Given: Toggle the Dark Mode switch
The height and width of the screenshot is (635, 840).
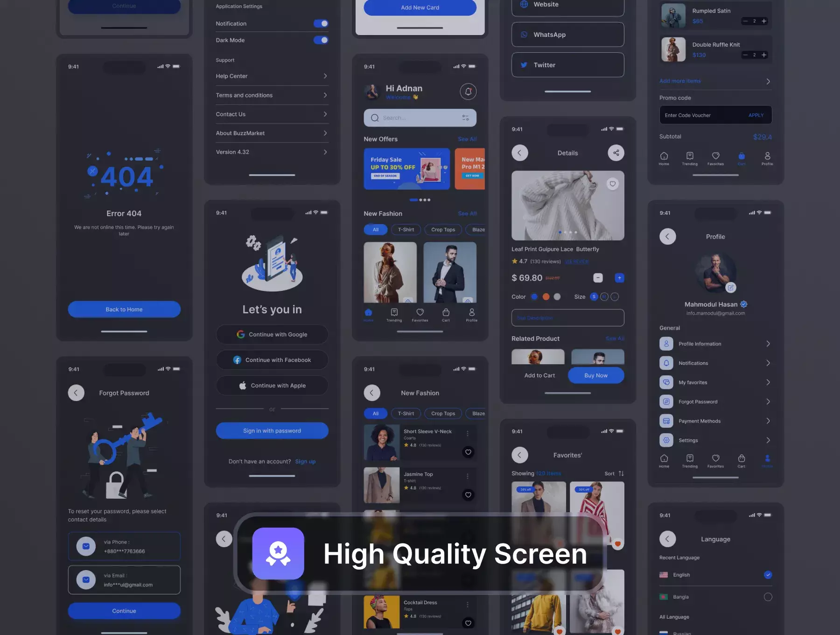Looking at the screenshot, I should 321,40.
